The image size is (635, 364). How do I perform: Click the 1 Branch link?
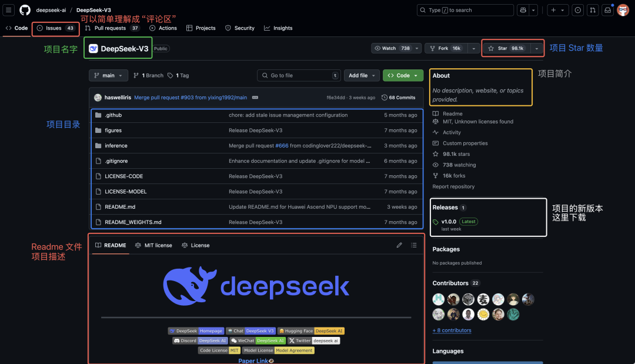point(149,75)
